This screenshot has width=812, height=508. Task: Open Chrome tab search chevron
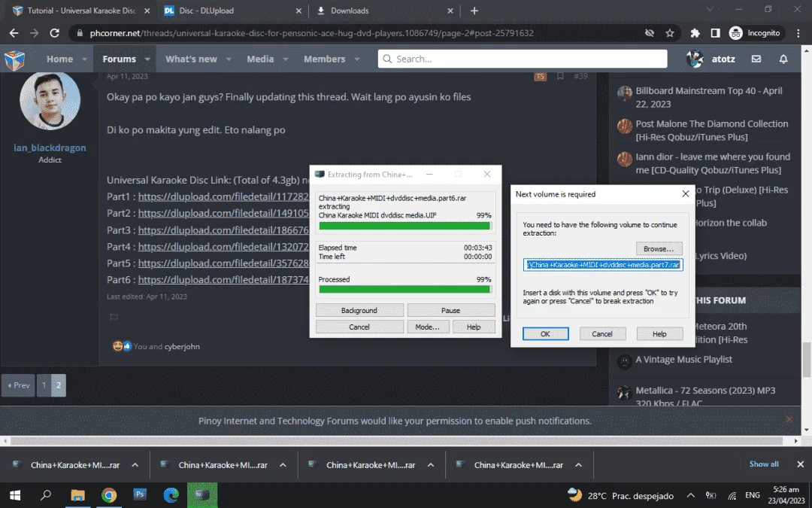(x=710, y=10)
